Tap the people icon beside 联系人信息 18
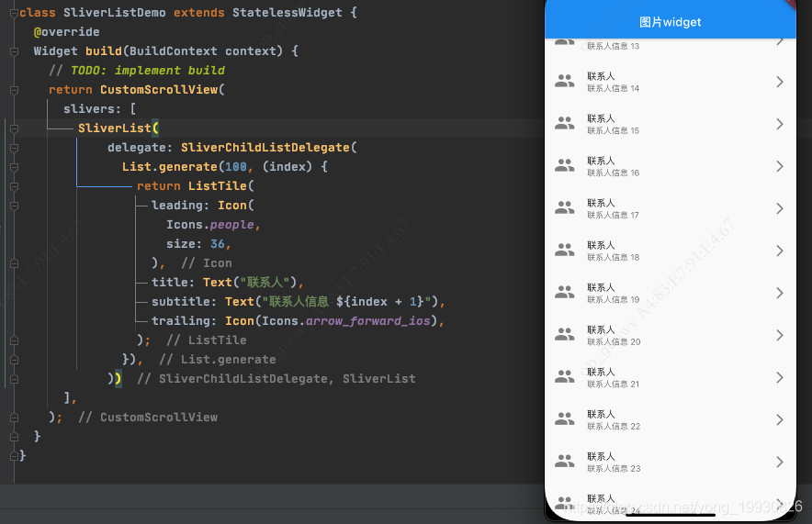 click(x=565, y=251)
